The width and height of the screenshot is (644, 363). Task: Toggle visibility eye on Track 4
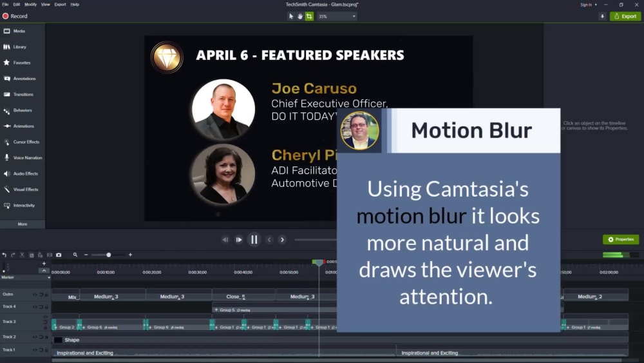point(35,307)
